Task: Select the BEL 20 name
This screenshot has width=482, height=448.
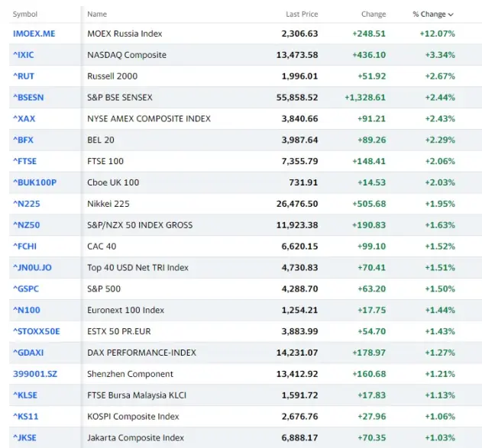Action: (x=101, y=140)
